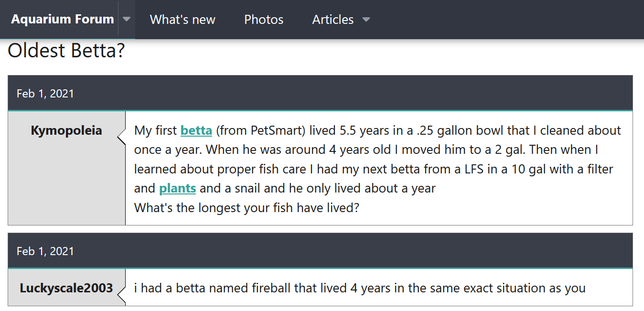Click the first post header bar
Viewport: 644px width, 311px height.
click(x=322, y=93)
